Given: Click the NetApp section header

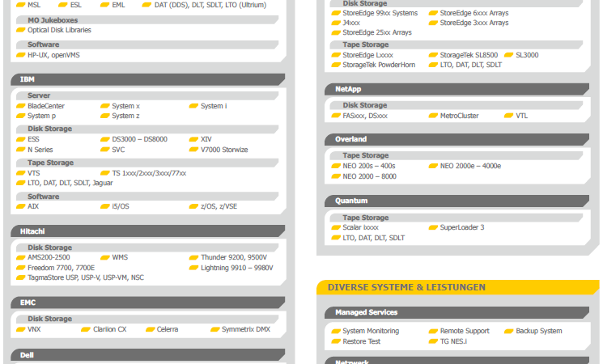Looking at the screenshot, I should (x=456, y=89).
